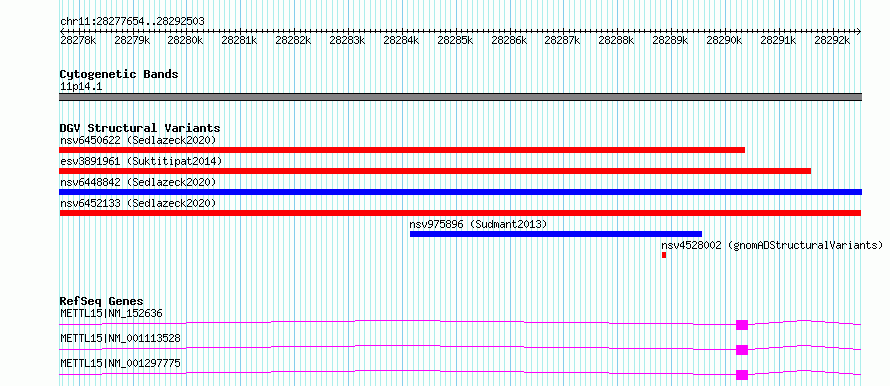The height and width of the screenshot is (386, 890).
Task: Click the magenta exon box of METTL15|NM_001297775
Action: click(742, 375)
